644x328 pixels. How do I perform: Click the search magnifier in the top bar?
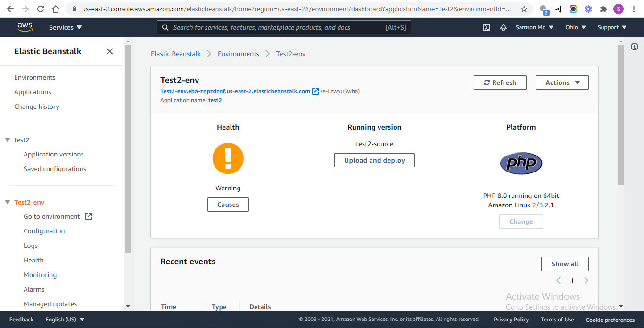point(165,27)
